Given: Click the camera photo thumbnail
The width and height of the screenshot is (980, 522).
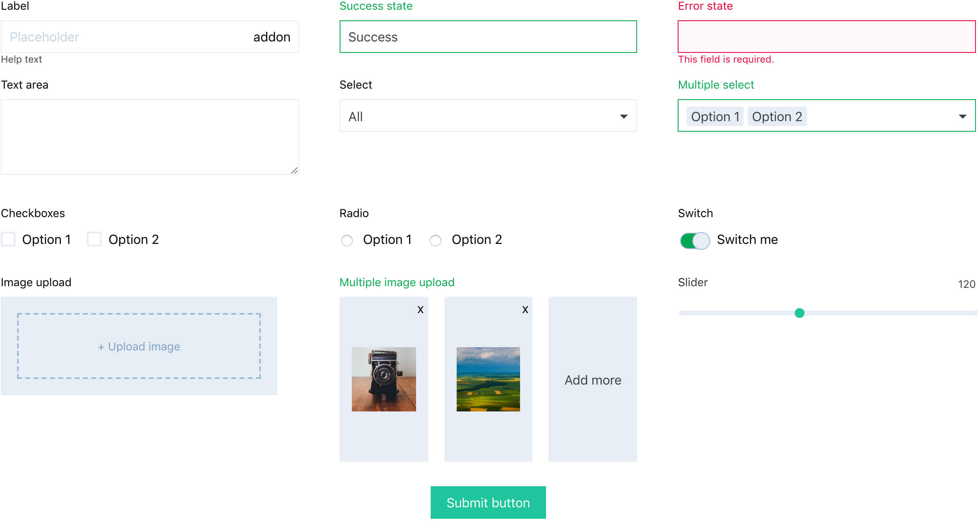Looking at the screenshot, I should [x=384, y=379].
